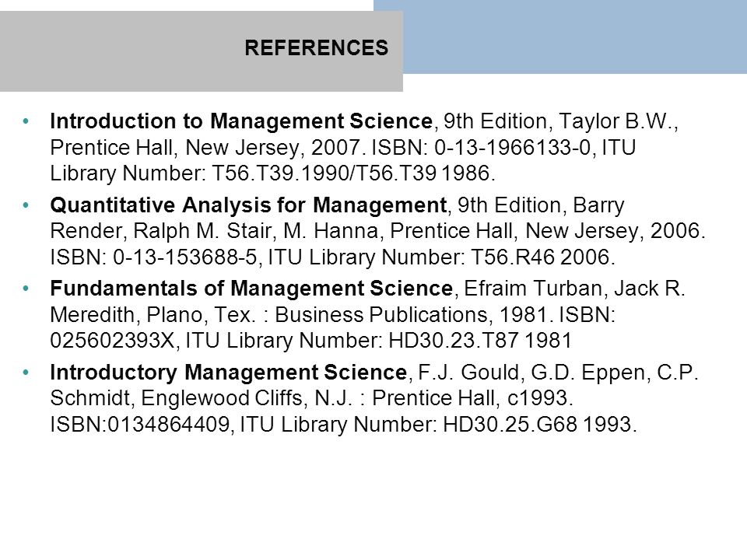The image size is (747, 560).
Task: Click the fourth bullet point marker
Action: coord(26,372)
